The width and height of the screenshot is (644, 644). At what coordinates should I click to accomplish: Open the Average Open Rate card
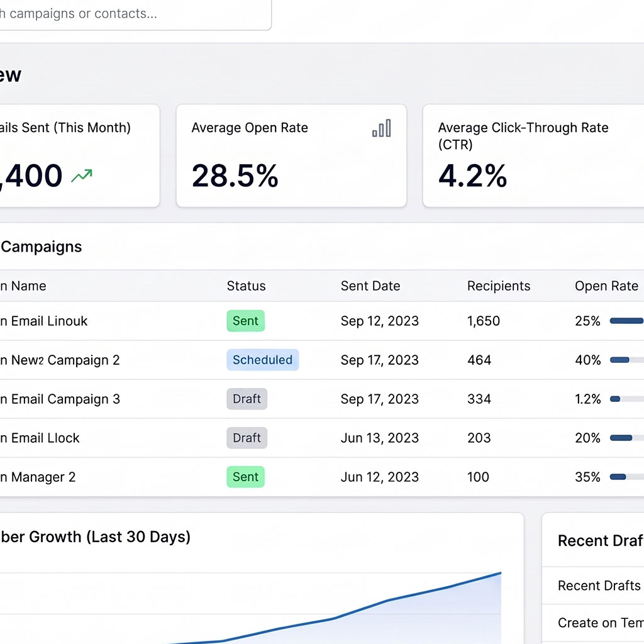pyautogui.click(x=291, y=156)
